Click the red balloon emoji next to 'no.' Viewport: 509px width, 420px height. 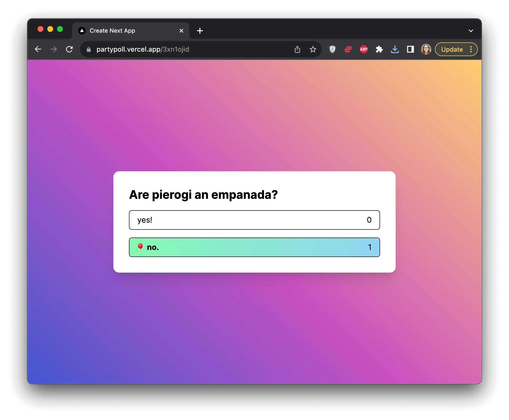pos(139,247)
